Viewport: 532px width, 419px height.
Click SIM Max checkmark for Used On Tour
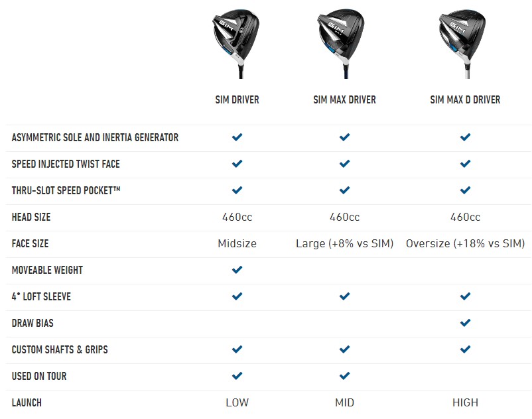[344, 376]
